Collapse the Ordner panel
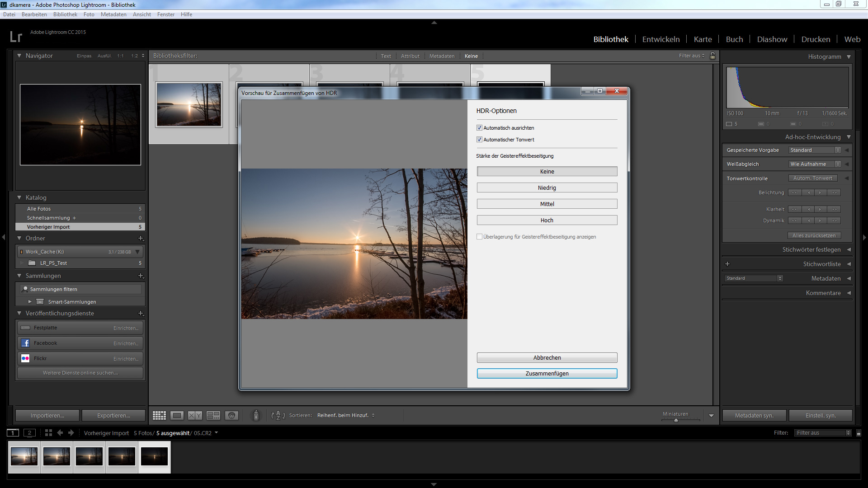The width and height of the screenshot is (868, 488). point(19,238)
